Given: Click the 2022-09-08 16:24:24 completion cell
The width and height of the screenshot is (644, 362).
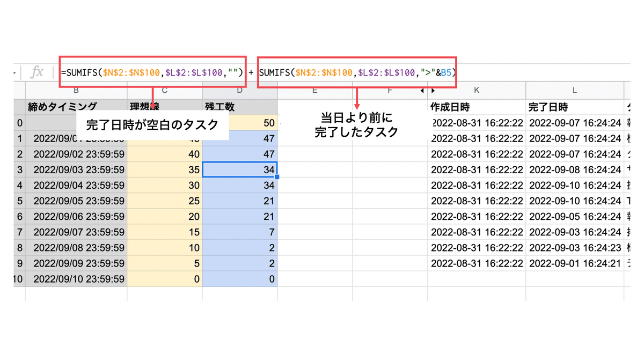Looking at the screenshot, I should [574, 170].
